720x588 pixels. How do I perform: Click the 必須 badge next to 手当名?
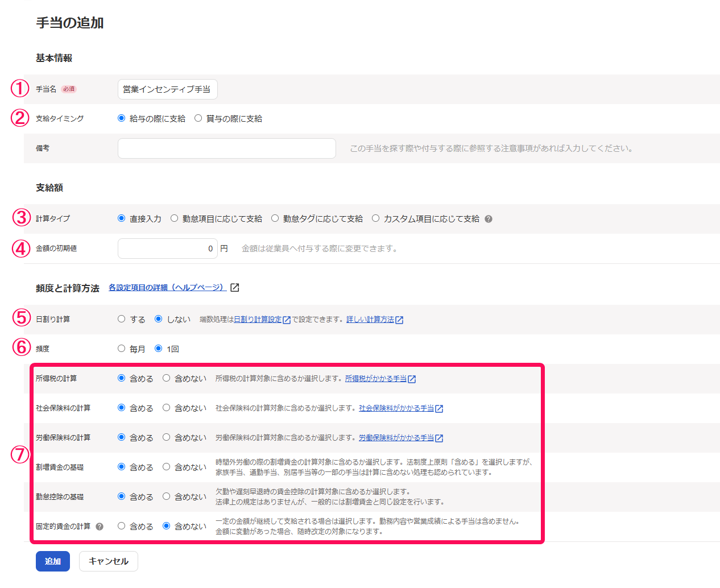point(69,89)
